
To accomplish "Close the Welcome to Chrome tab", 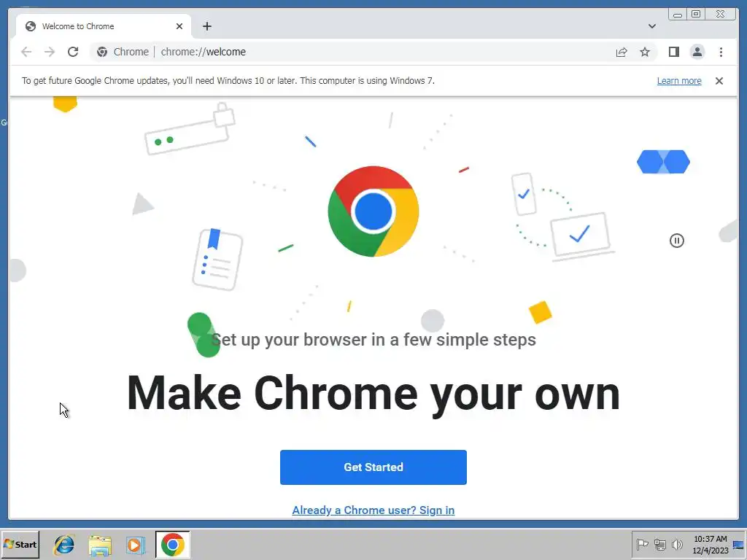I will tap(179, 26).
